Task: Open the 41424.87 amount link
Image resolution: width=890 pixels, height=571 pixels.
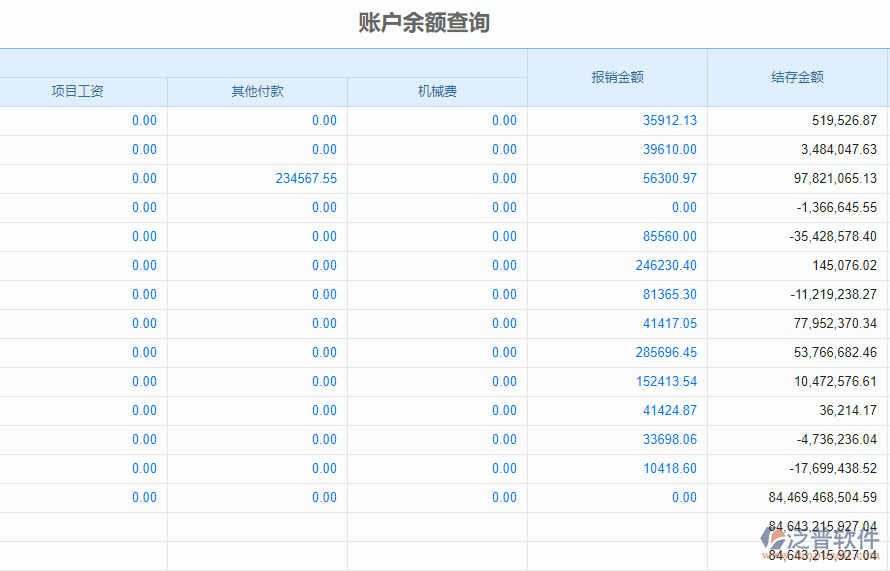Action: tap(669, 411)
